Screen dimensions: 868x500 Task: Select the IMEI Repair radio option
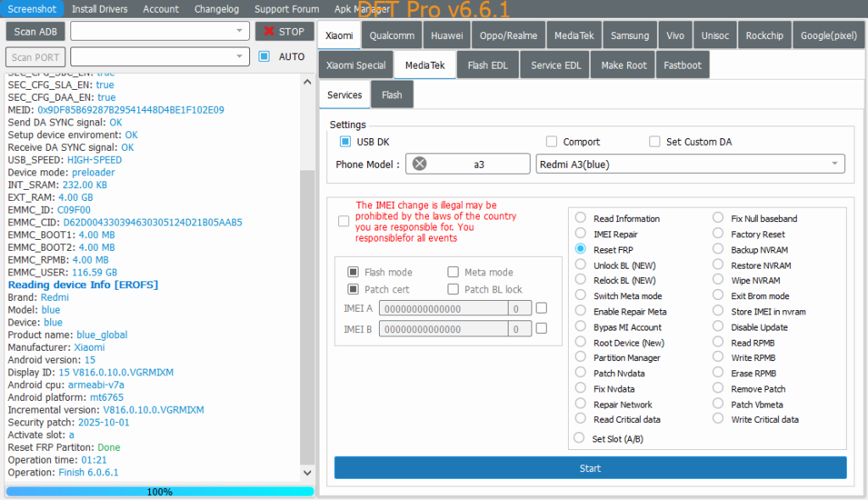point(580,233)
